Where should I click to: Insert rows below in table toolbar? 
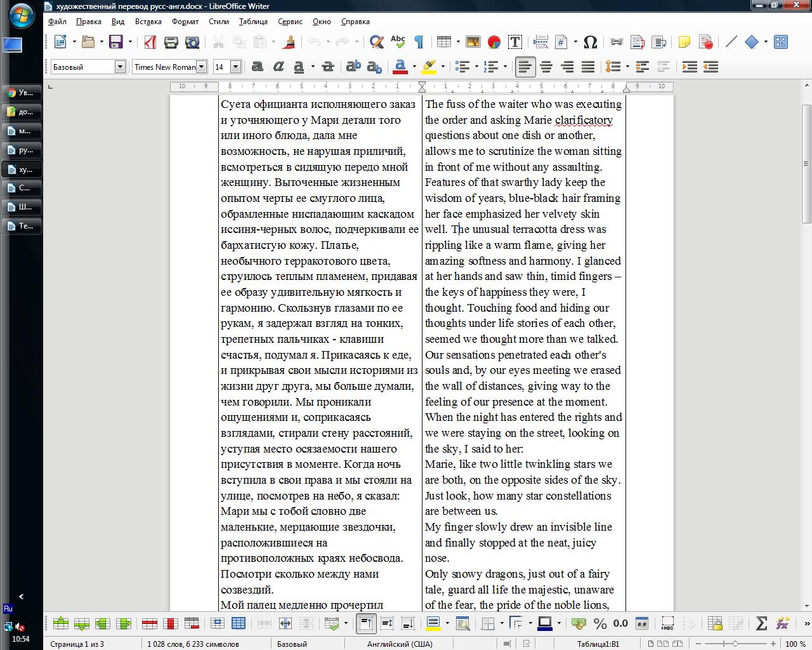82,623
